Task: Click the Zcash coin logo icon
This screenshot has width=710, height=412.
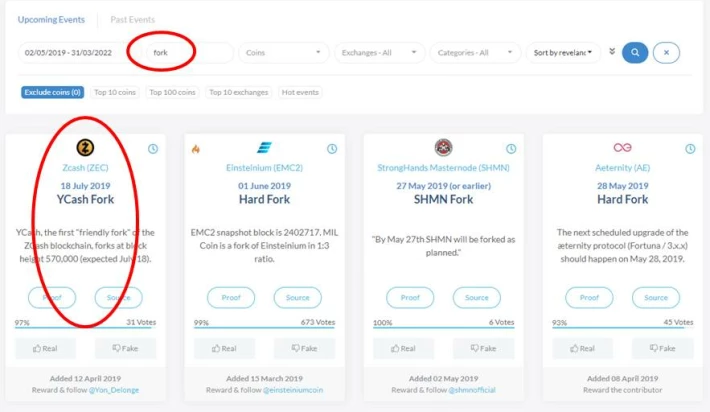Action: pos(85,148)
